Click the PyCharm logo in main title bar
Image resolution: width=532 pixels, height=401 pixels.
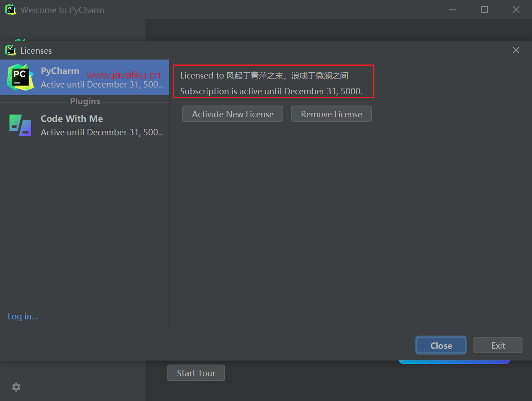point(10,9)
